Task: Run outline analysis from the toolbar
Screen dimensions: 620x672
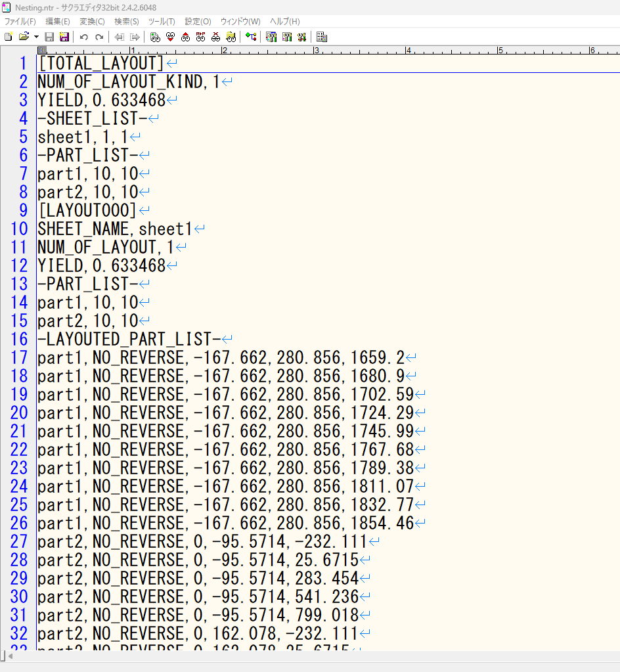Action: point(251,37)
